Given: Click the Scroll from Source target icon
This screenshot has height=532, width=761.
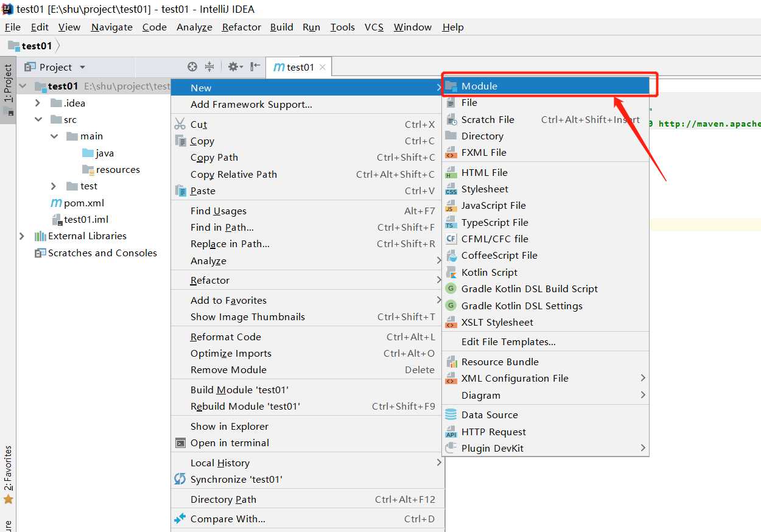Looking at the screenshot, I should 192,67.
